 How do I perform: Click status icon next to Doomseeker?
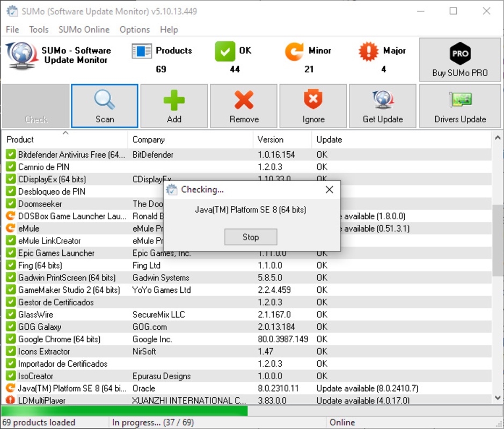click(x=11, y=204)
